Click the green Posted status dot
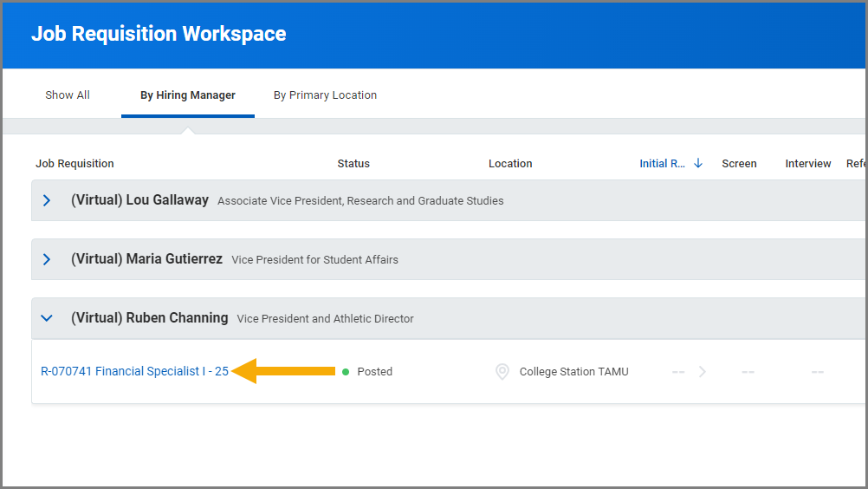The image size is (868, 489). point(346,372)
